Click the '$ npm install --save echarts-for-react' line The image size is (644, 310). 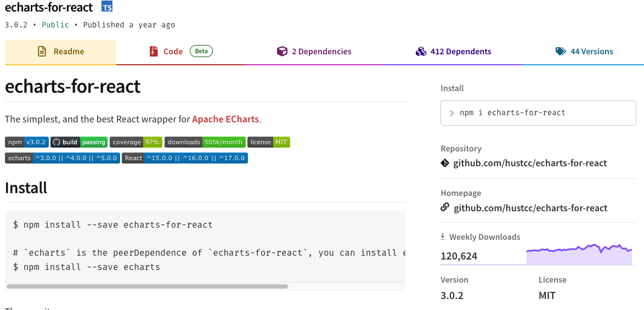[113, 225]
